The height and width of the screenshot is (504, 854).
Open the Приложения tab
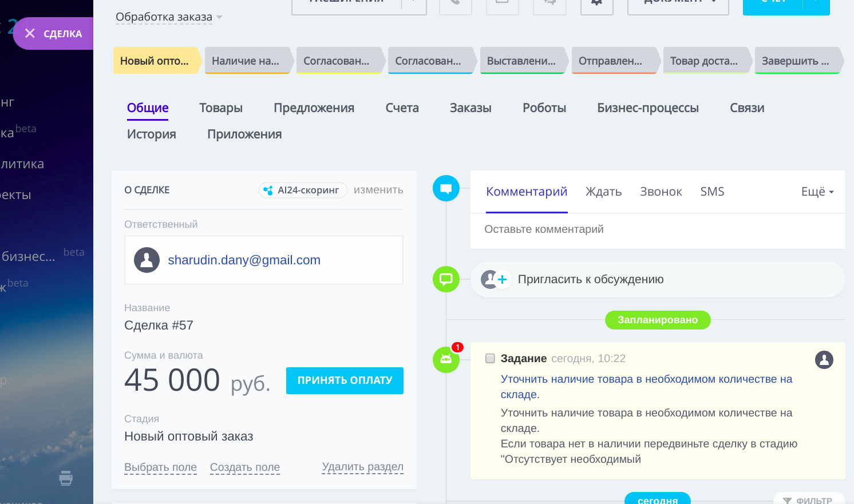244,134
